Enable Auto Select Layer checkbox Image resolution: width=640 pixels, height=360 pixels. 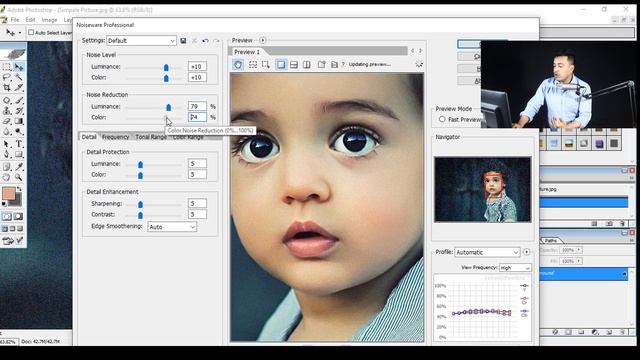tap(31, 32)
